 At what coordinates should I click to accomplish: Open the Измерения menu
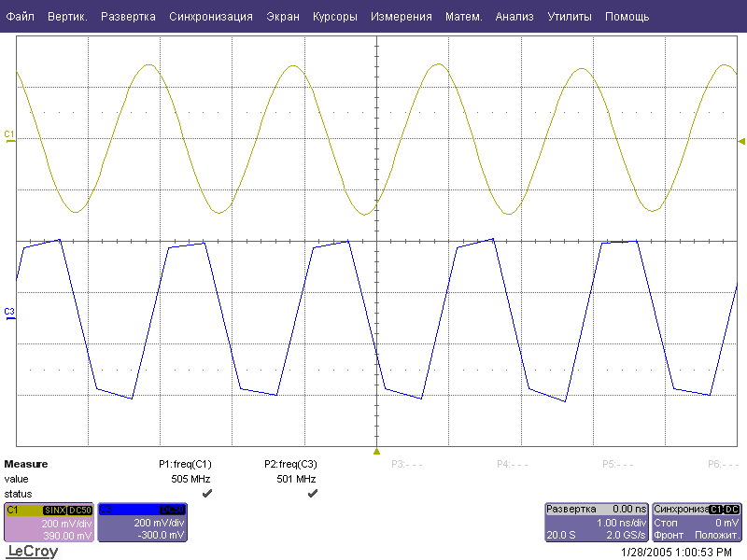401,17
